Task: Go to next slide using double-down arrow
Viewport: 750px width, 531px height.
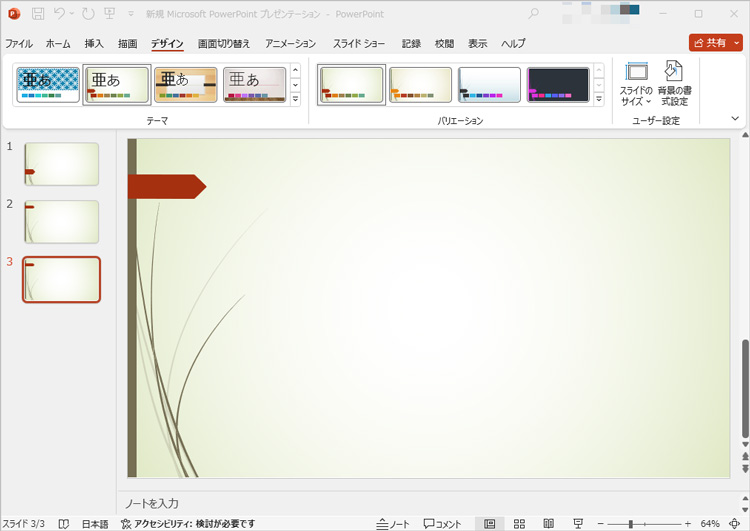Action: [745, 468]
